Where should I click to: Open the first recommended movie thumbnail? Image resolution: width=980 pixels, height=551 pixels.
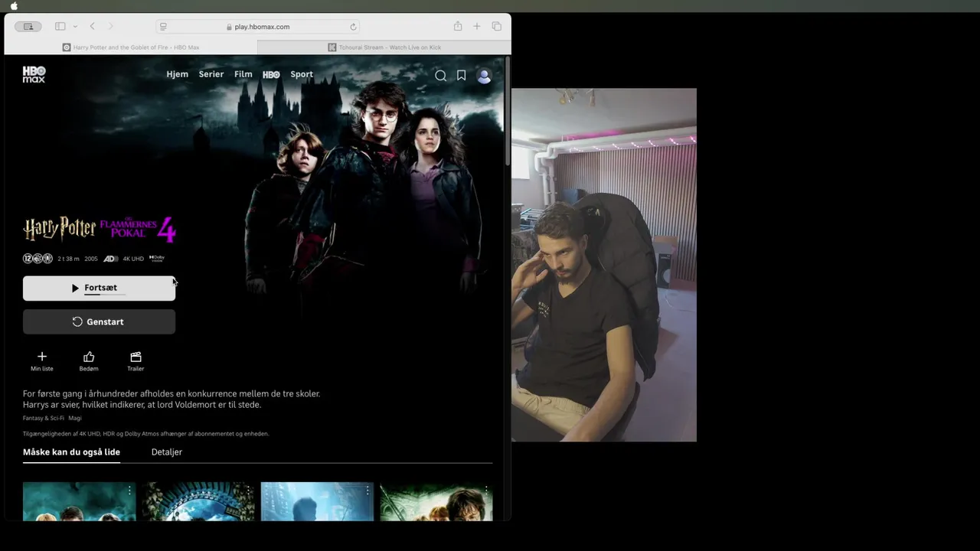click(x=79, y=501)
